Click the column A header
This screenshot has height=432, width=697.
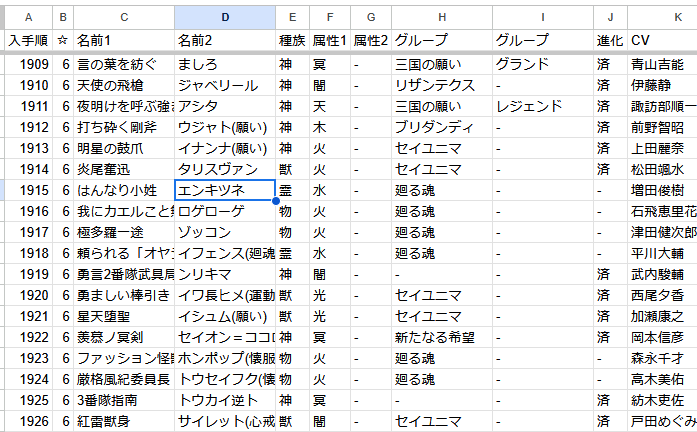pos(27,17)
